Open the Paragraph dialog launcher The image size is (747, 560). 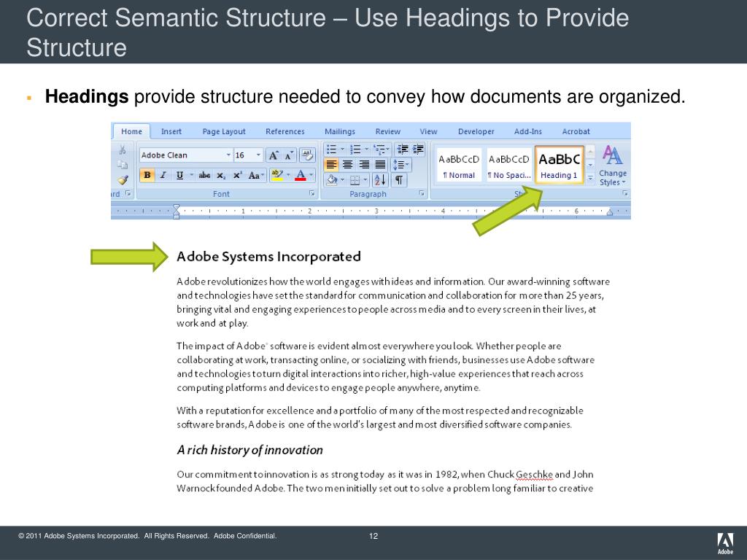pos(422,193)
